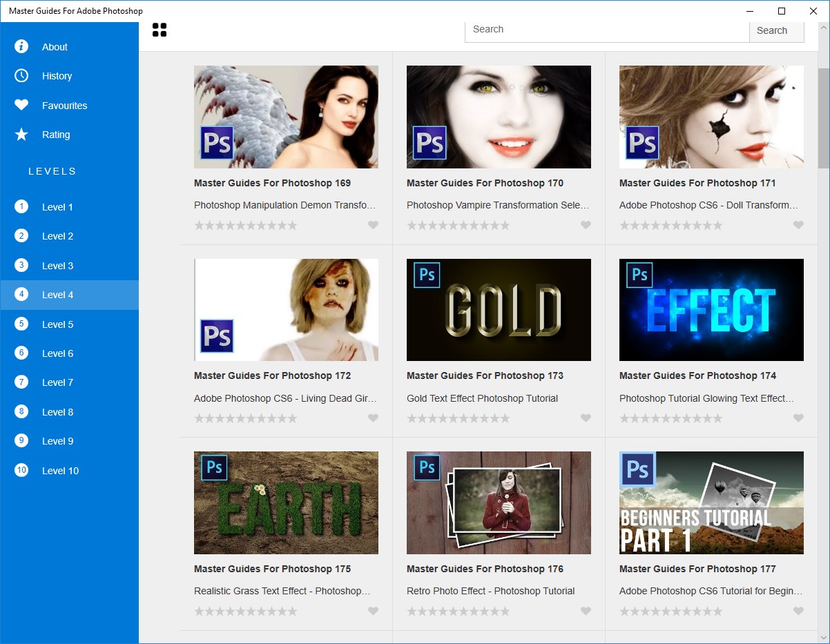Favourite Master Guides For Photoshop 175

tap(373, 611)
